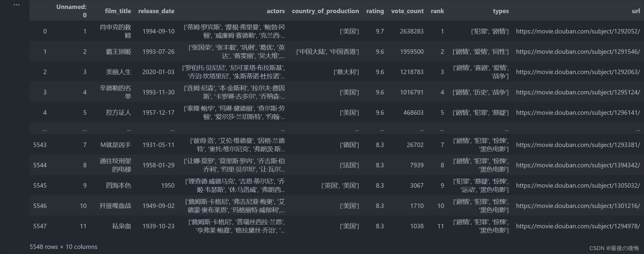Select vote count 7939

(417, 165)
